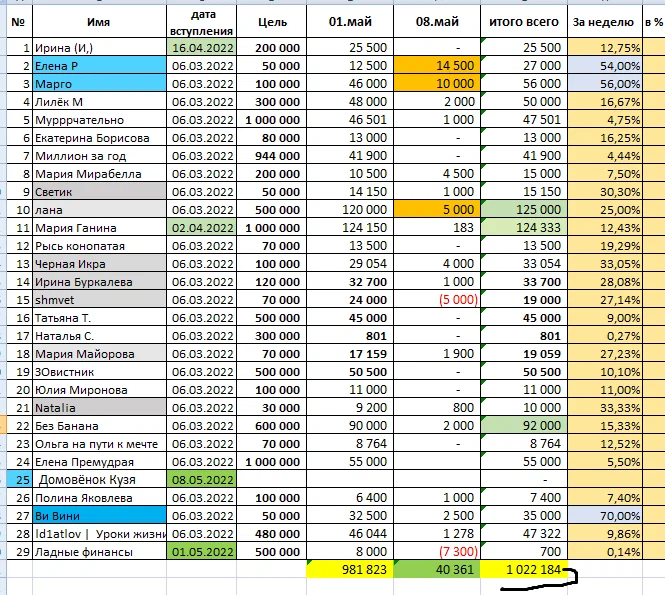Click the red value (7 300)
Screen dimensions: 665x595
click(x=437, y=552)
